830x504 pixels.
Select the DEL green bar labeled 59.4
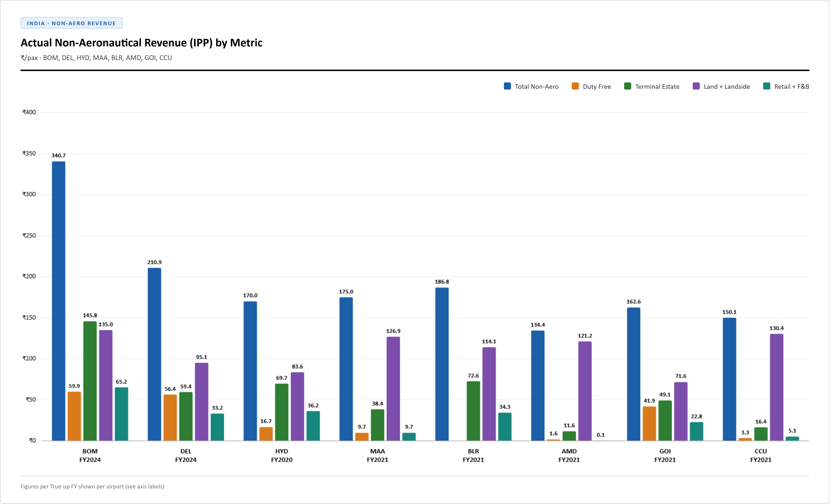186,416
